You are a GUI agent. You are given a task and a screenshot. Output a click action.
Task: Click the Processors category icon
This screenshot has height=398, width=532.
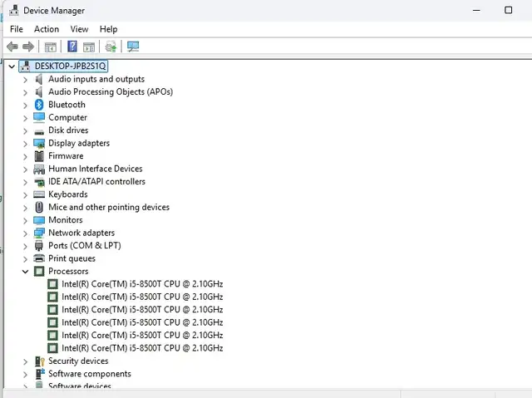(x=39, y=271)
